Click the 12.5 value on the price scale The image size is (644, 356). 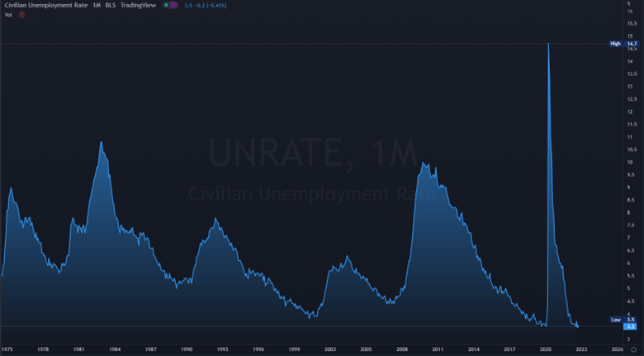pyautogui.click(x=631, y=99)
